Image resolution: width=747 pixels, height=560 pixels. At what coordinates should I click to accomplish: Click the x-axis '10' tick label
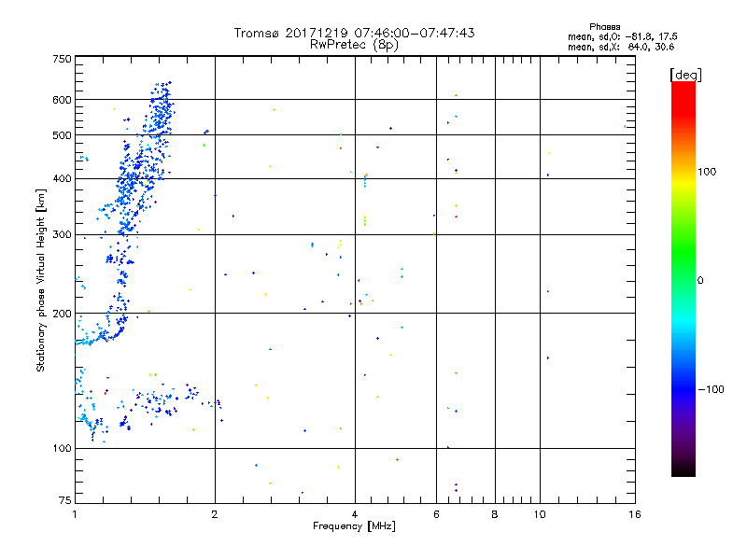(x=540, y=514)
